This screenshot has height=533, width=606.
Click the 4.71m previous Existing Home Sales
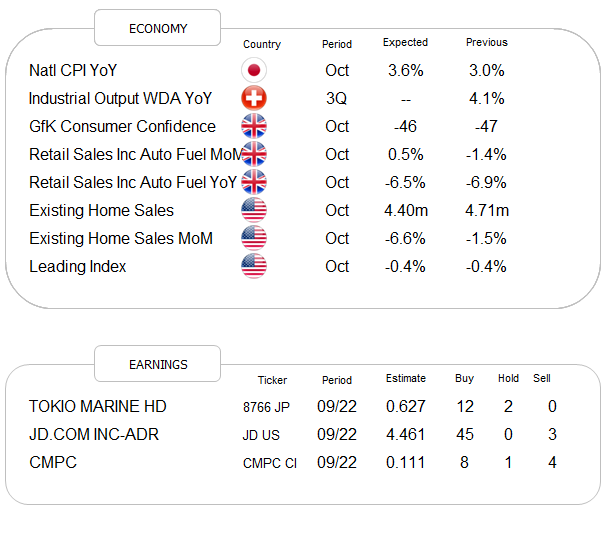(x=487, y=211)
